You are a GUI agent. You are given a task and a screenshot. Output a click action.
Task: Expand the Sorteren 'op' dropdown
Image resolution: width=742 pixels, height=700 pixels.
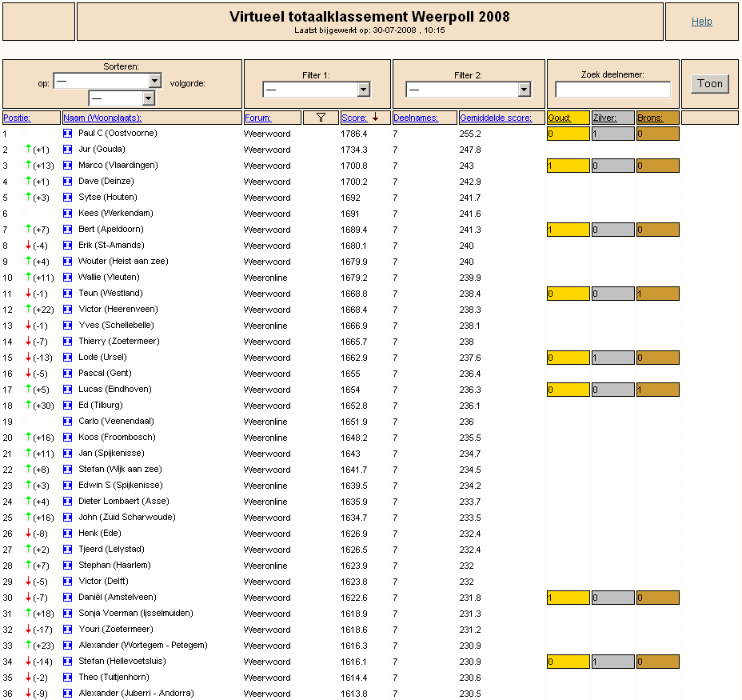coord(108,81)
